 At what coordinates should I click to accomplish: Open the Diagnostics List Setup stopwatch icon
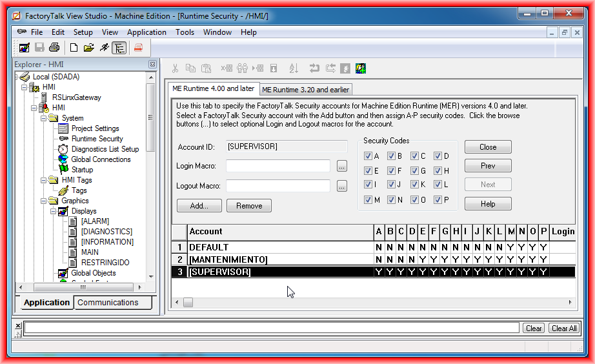point(63,149)
